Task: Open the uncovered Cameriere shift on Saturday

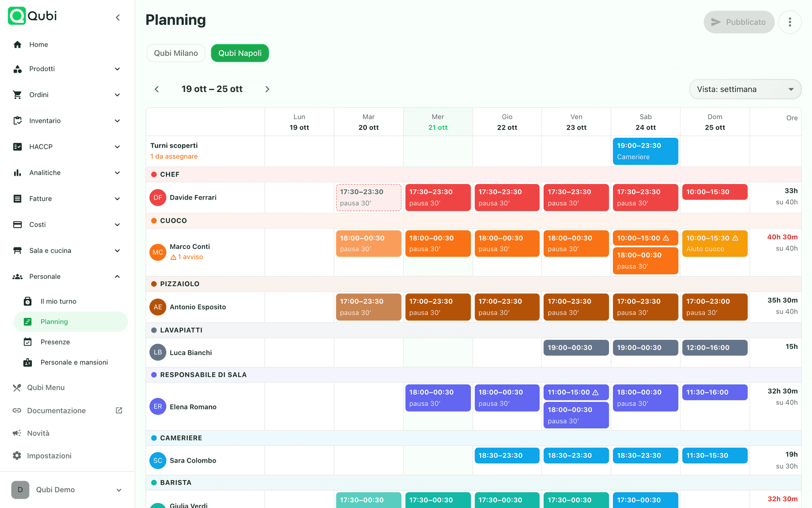Action: click(646, 151)
